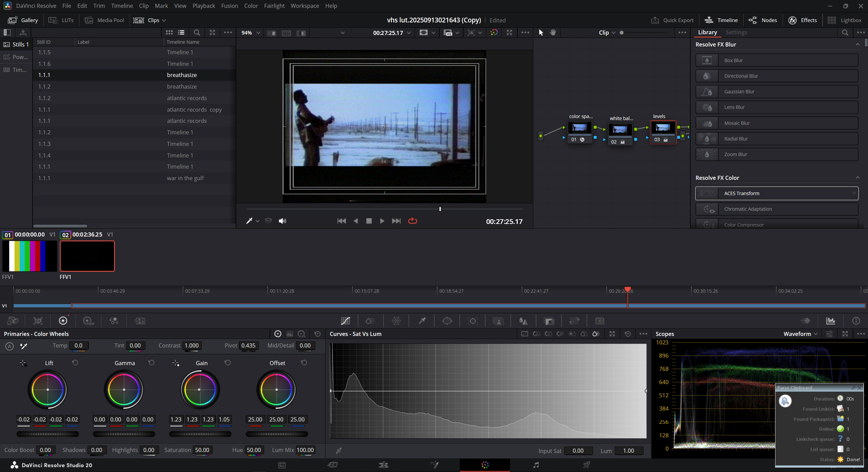Click the Lift reset arrow icon
The width and height of the screenshot is (868, 472).
point(75,363)
